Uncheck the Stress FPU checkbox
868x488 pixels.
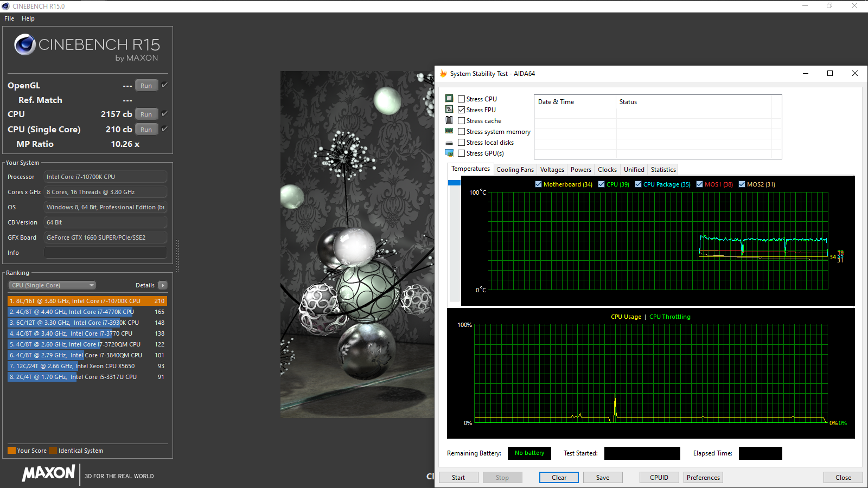point(461,110)
